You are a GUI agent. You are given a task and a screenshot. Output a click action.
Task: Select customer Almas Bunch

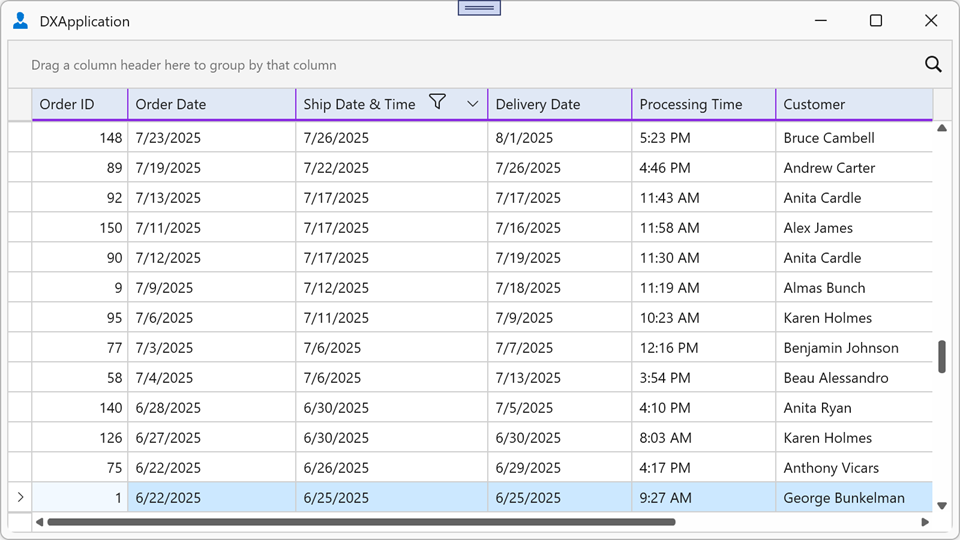pyautogui.click(x=854, y=288)
